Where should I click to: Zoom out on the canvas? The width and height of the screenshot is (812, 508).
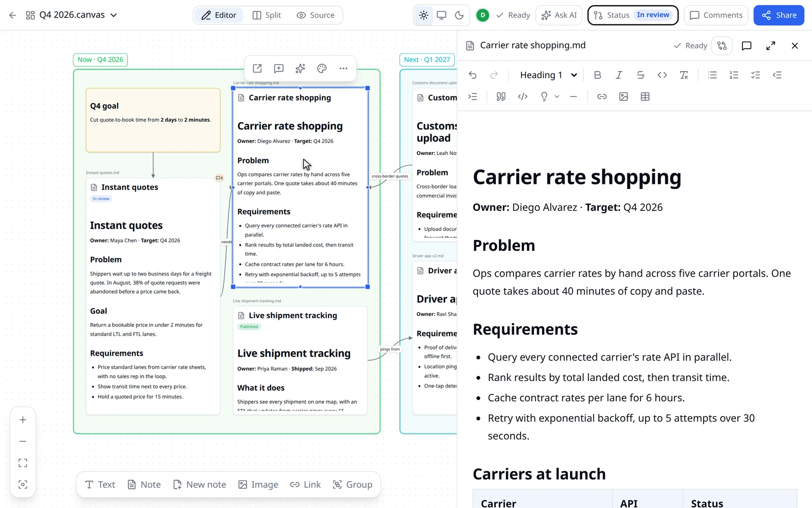coord(23,441)
